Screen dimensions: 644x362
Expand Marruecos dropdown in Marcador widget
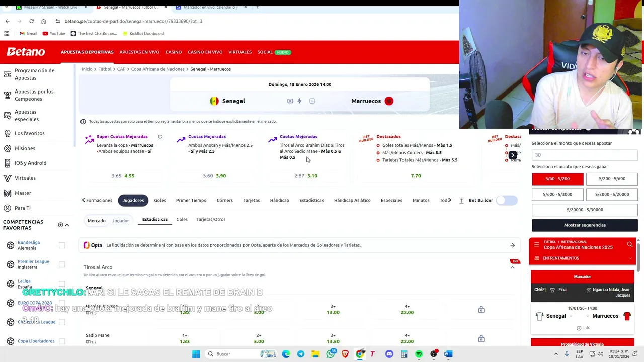(x=588, y=316)
